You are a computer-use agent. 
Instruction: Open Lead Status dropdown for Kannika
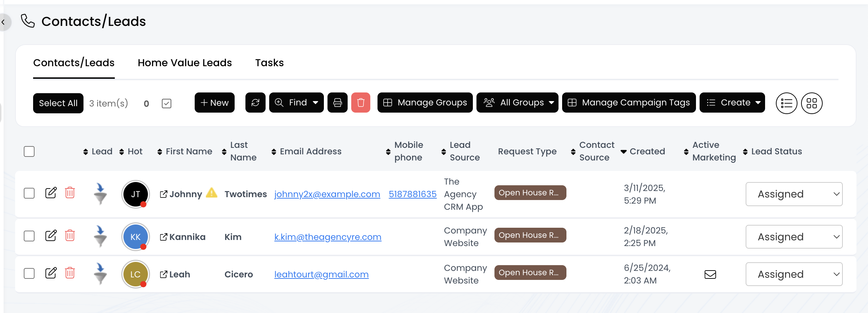794,237
